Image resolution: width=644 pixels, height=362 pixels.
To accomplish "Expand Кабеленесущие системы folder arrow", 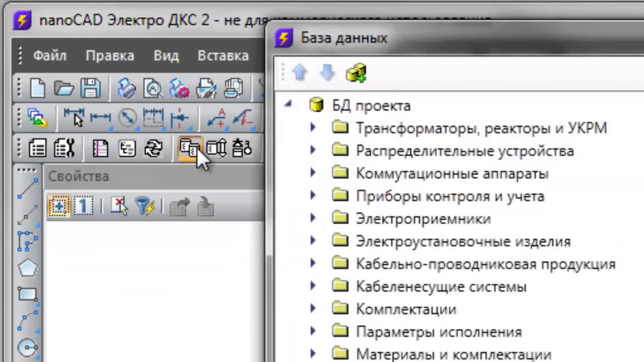I will point(312,286).
